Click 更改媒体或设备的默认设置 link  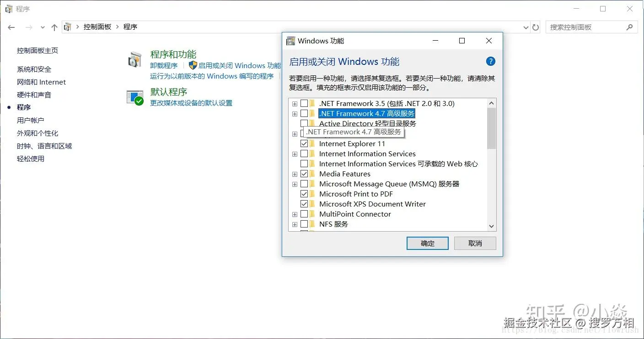[191, 103]
